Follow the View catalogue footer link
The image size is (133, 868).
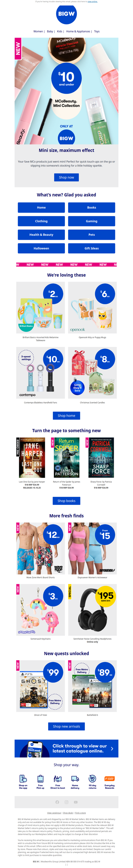pos(54,813)
